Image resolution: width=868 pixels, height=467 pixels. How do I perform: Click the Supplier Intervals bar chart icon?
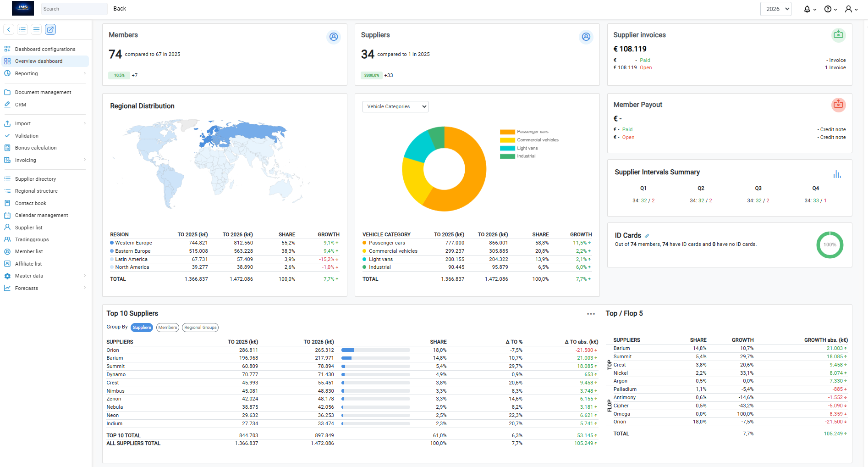tap(837, 174)
